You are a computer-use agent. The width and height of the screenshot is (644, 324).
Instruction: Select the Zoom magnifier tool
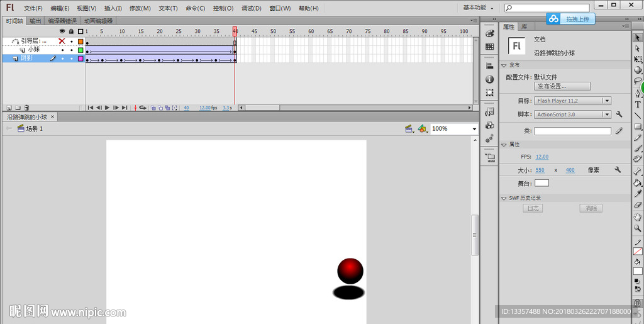pos(638,229)
